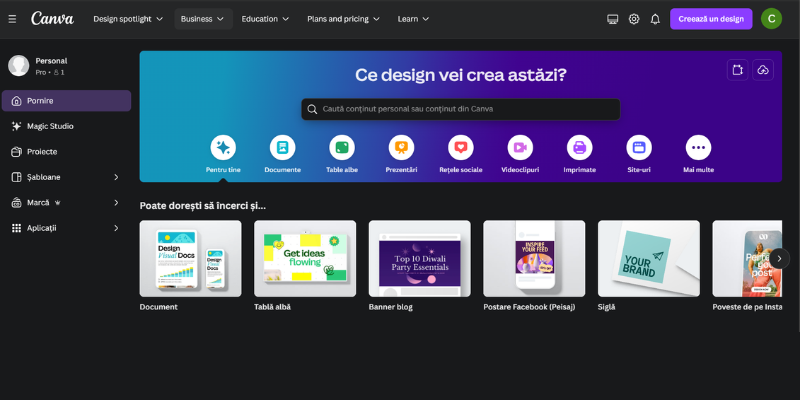The image size is (800, 400).
Task: Expand the Plans and pricing dropdown
Action: pyautogui.click(x=343, y=19)
